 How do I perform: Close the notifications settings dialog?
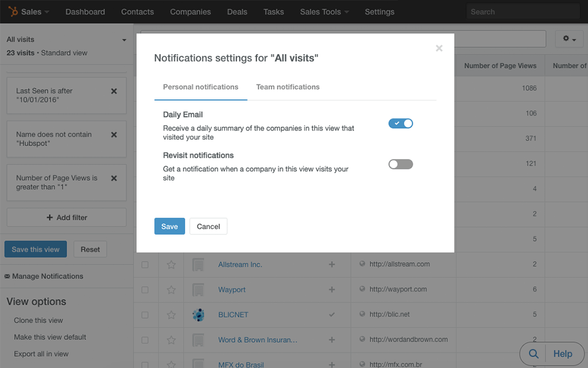[x=439, y=49]
